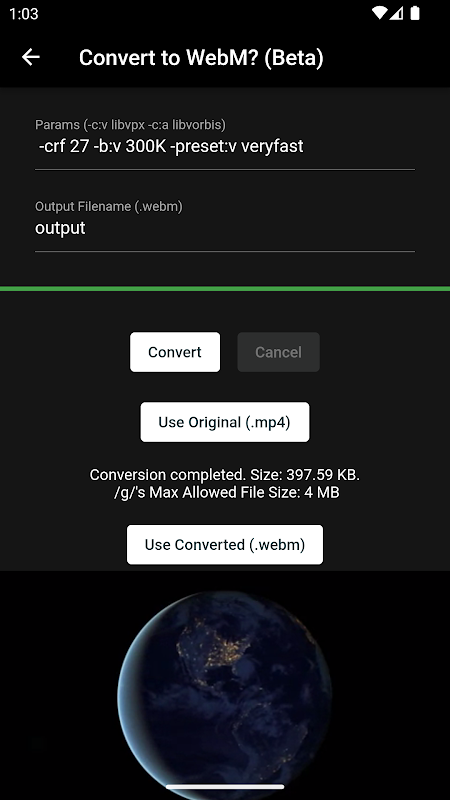
Task: Select Use Converted (.webm)
Action: pos(224,544)
